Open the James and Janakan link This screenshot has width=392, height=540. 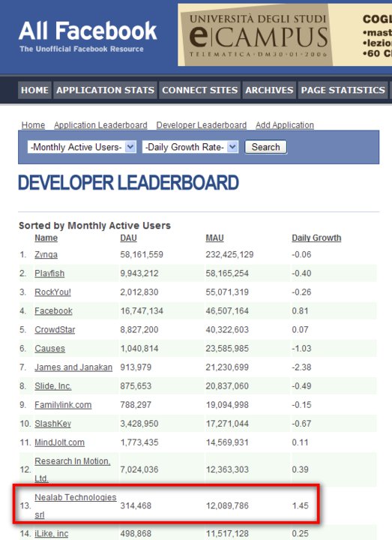73,367
